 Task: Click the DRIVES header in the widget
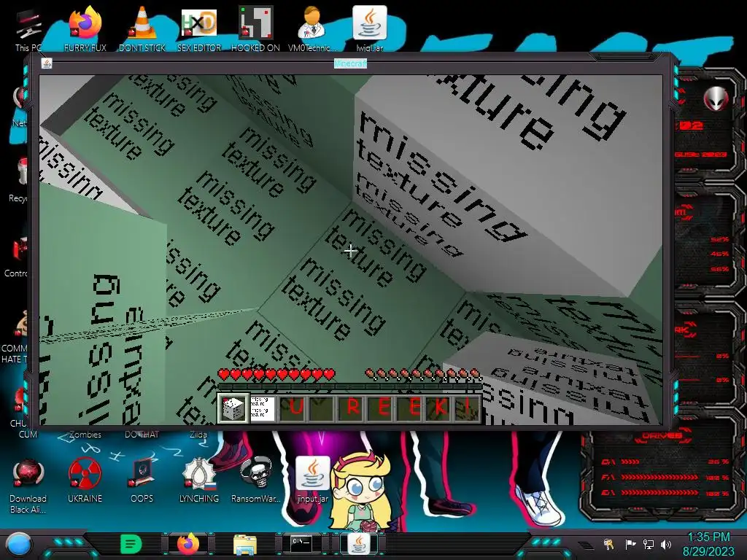coord(662,435)
